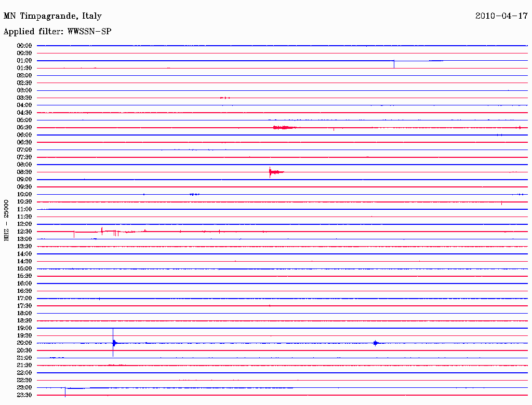Select the 11:00 time label
Image resolution: width=532 pixels, height=405 pixels.
point(24,209)
